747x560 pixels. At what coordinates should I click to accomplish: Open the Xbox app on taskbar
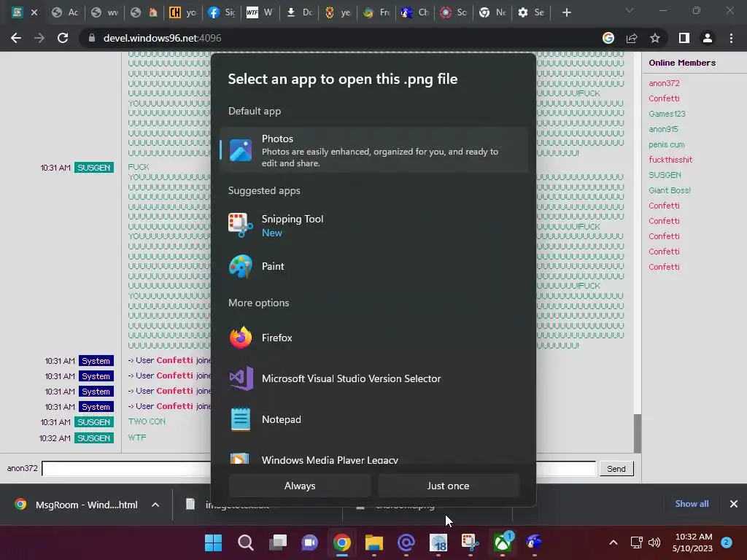pyautogui.click(x=502, y=542)
